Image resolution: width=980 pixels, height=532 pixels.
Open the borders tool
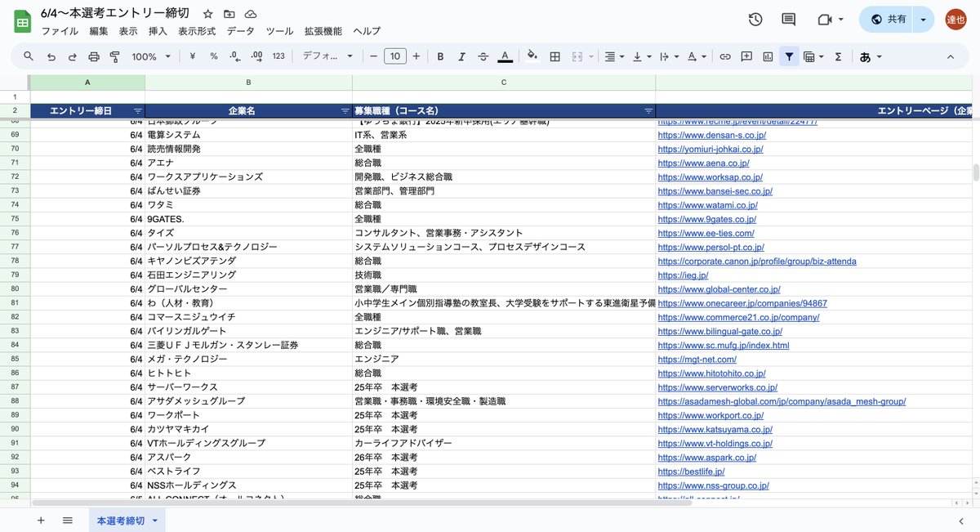(554, 56)
